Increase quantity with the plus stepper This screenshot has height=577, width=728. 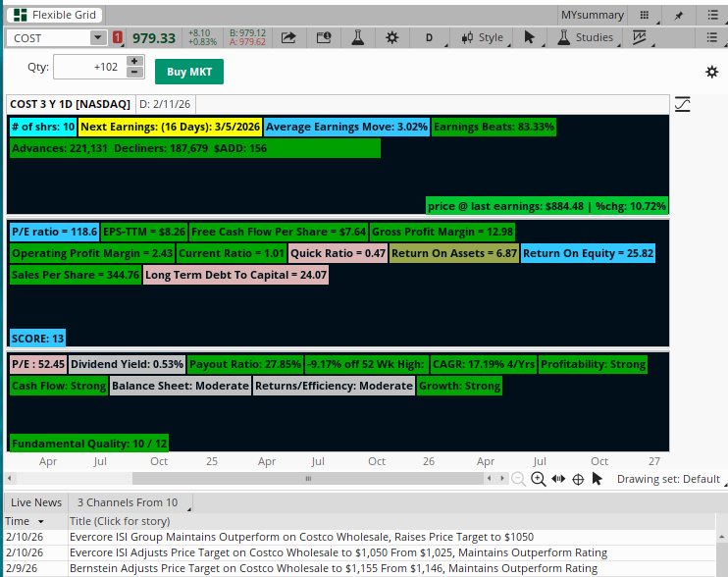pyautogui.click(x=134, y=61)
